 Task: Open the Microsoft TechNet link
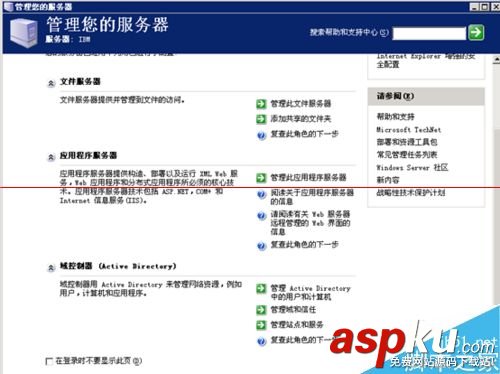pyautogui.click(x=409, y=130)
